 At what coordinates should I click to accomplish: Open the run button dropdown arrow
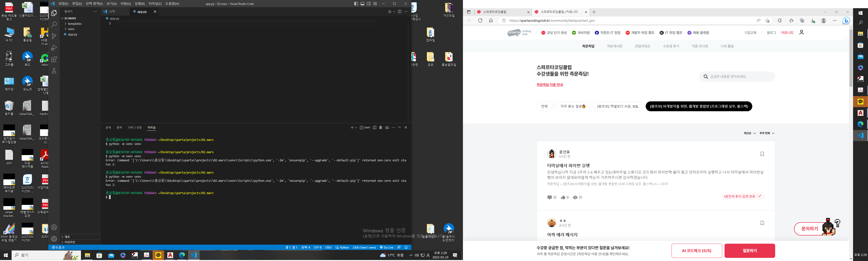(x=394, y=12)
